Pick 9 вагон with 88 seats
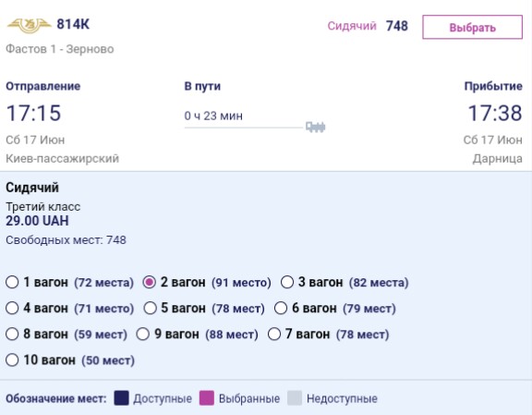The height and width of the screenshot is (415, 532). click(x=143, y=334)
